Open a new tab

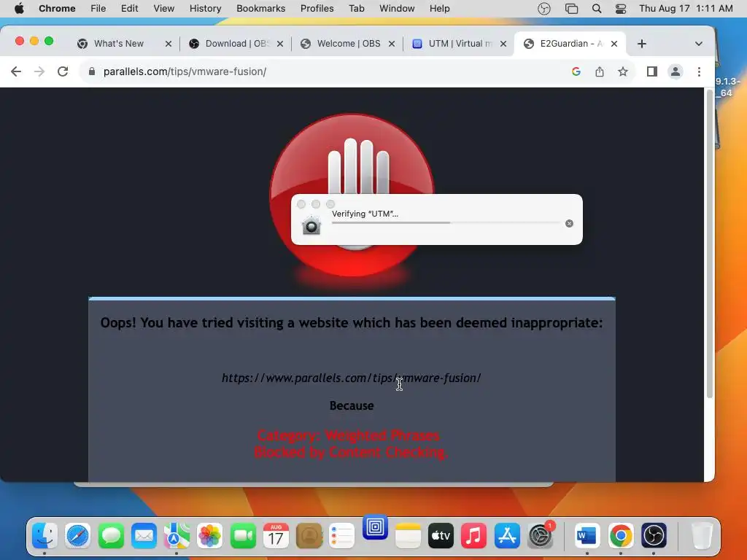pos(642,44)
